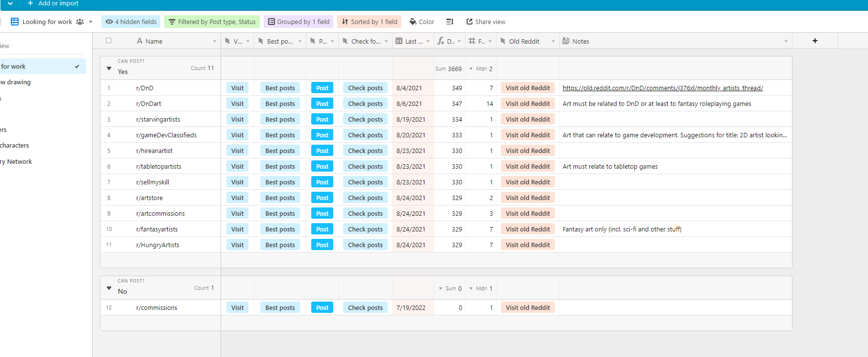Open Mdn 2 summary in Yes group
Image resolution: width=868 pixels, height=357 pixels.
click(481, 69)
